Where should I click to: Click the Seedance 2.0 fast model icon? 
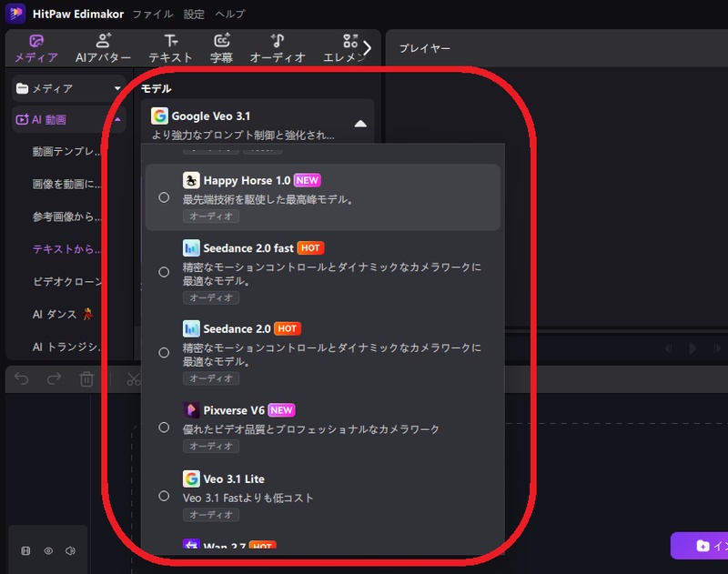click(x=191, y=248)
